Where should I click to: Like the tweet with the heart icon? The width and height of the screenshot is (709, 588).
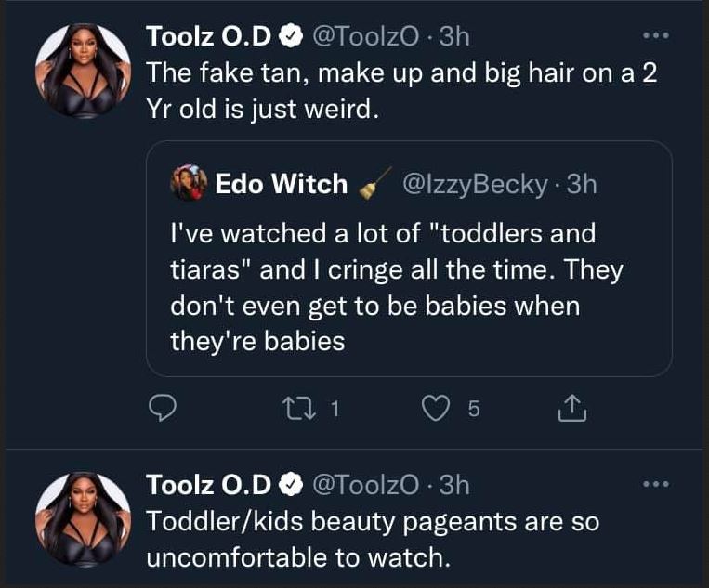point(436,408)
